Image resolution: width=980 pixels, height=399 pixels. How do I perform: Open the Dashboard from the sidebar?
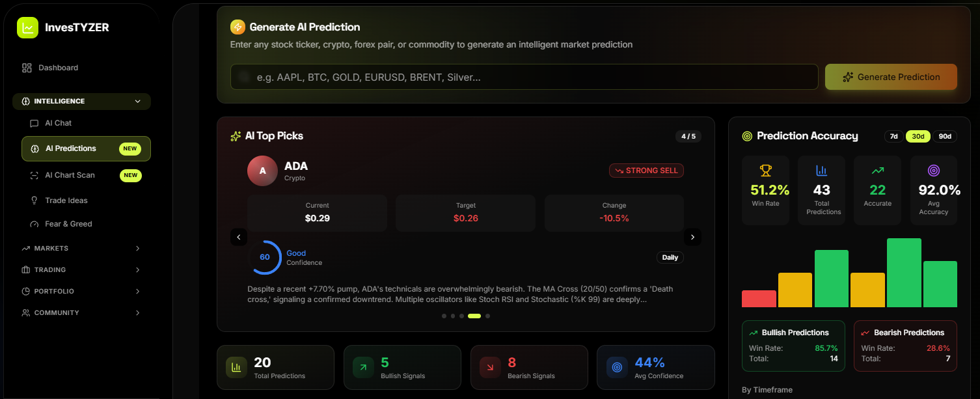(x=59, y=68)
